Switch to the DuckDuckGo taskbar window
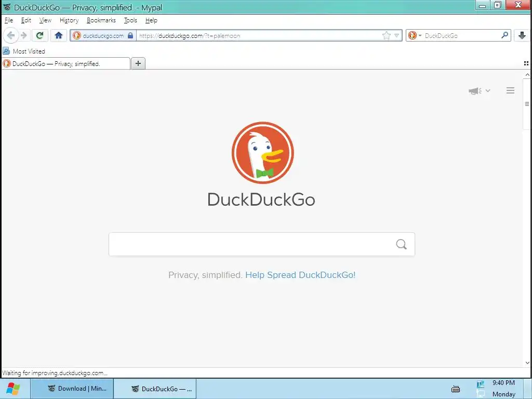Viewport: 532px width, 399px height. coord(155,389)
